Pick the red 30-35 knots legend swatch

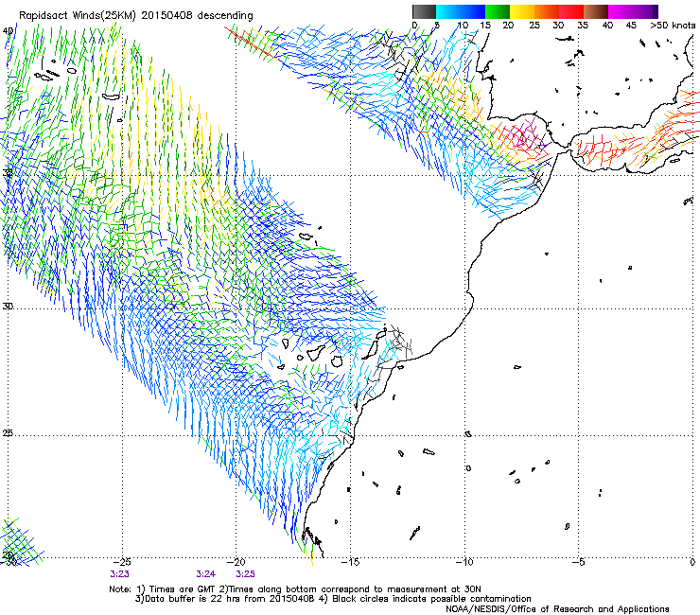click(x=571, y=11)
